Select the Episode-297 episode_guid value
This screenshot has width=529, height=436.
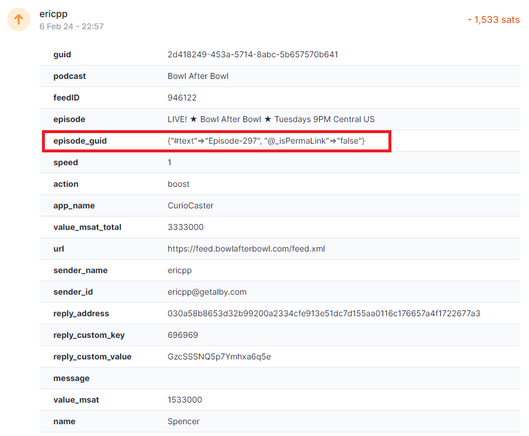[x=266, y=141]
